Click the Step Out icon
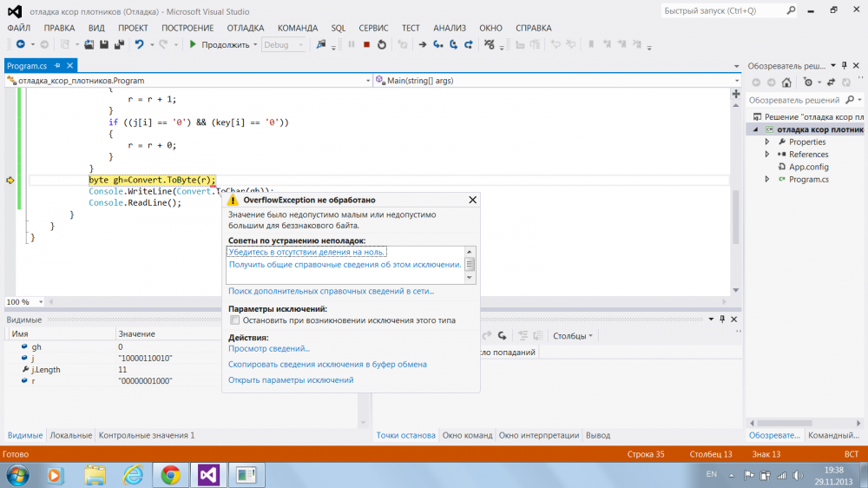The height and width of the screenshot is (488, 868). click(469, 44)
